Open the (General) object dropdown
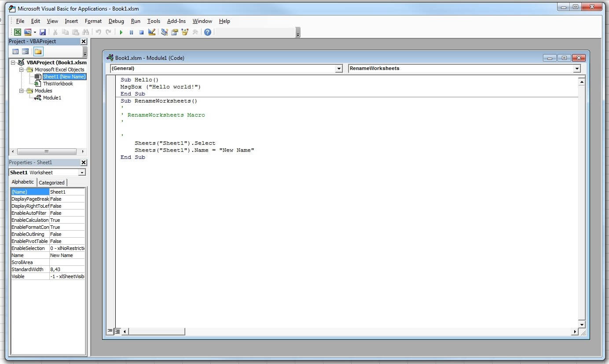This screenshot has width=609, height=364. point(339,69)
